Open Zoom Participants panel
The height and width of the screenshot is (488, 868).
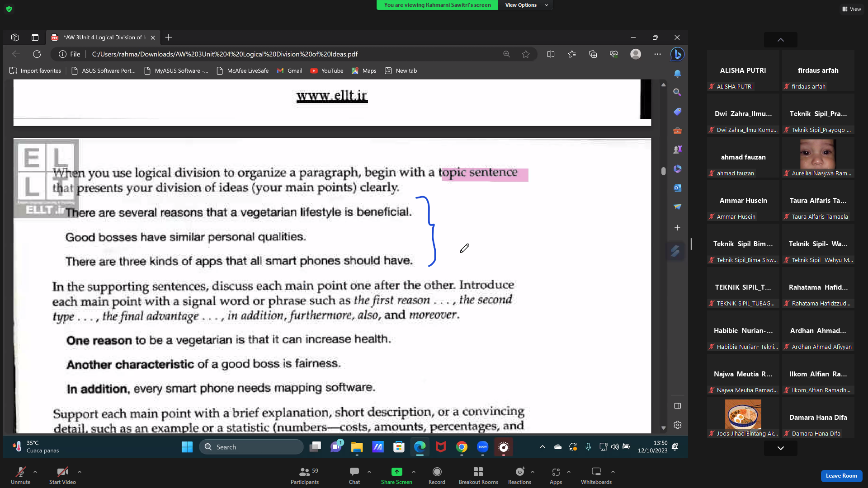coord(305,476)
